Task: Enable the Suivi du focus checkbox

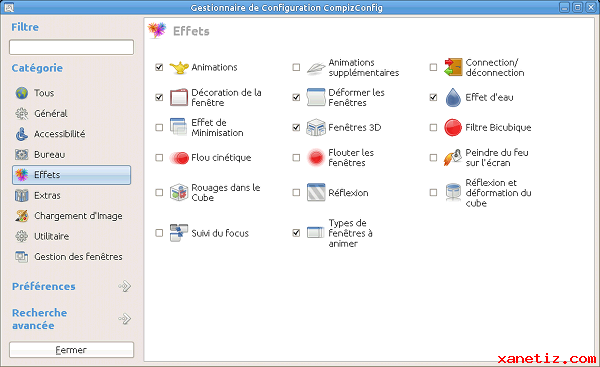Action: [x=159, y=233]
